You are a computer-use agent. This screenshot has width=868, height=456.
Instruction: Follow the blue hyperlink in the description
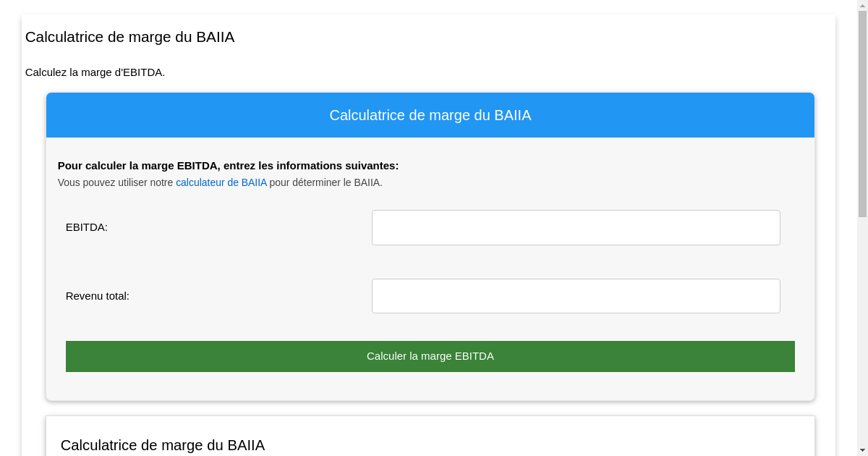pos(221,182)
